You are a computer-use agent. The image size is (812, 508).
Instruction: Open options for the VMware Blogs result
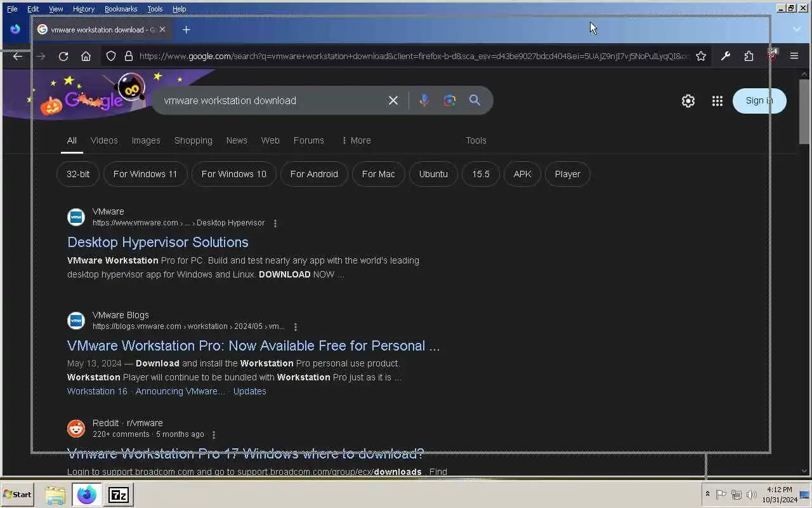point(296,326)
